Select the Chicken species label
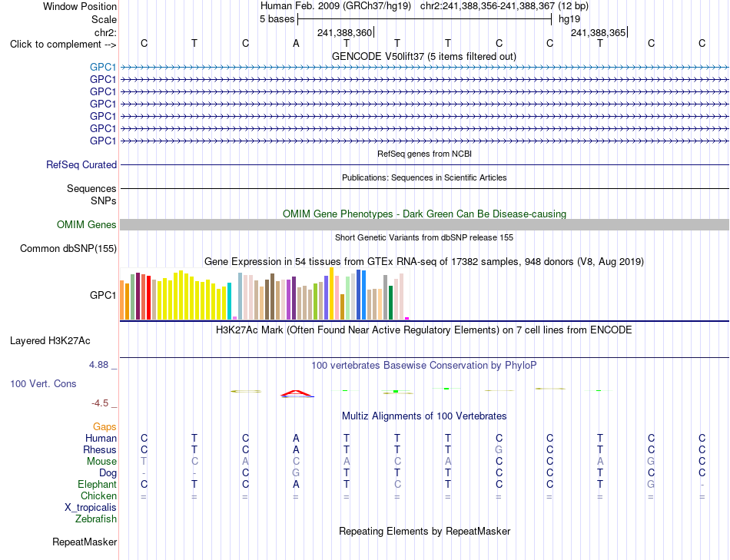The width and height of the screenshot is (730, 560). click(98, 496)
